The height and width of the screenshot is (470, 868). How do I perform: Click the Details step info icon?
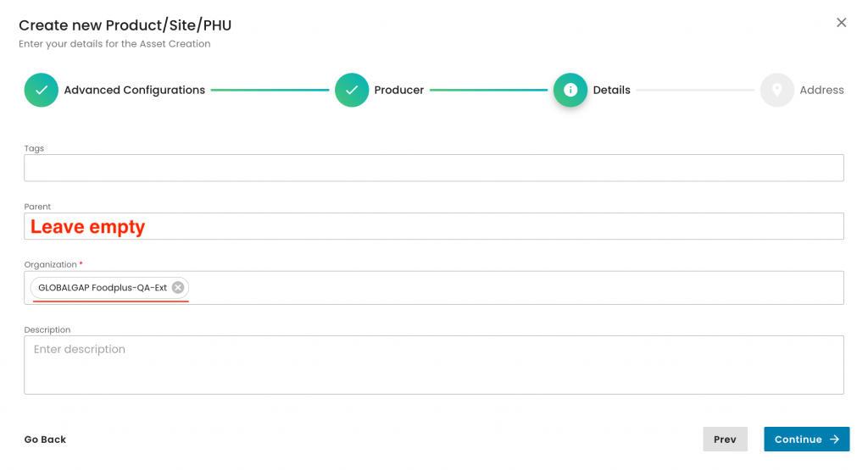pyautogui.click(x=570, y=90)
